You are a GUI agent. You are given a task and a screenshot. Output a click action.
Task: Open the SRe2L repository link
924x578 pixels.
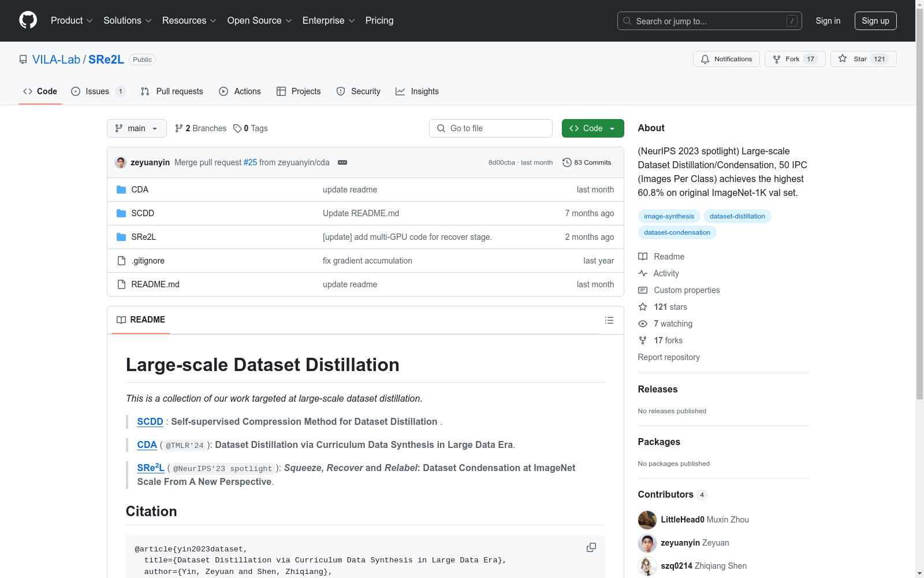pos(106,60)
